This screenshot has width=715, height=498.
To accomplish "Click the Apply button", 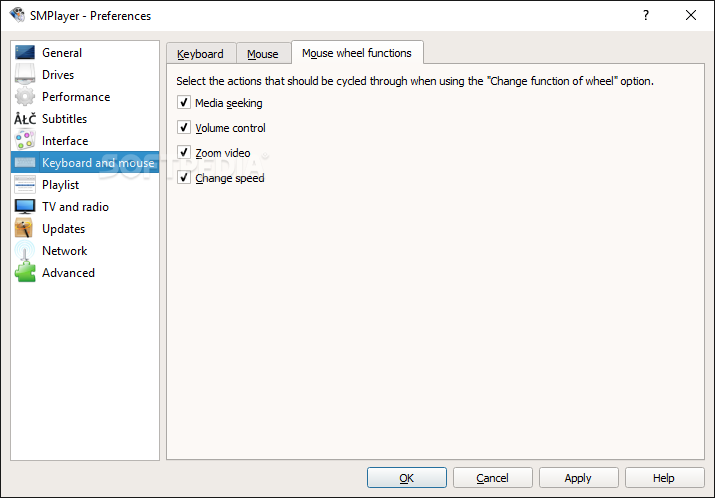I will coord(579,477).
